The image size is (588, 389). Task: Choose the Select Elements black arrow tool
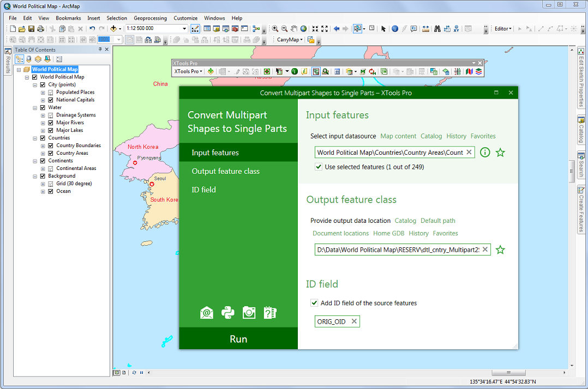(383, 29)
